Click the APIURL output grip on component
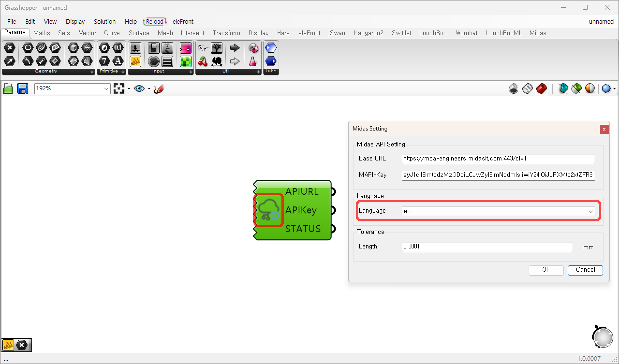The image size is (619, 364). point(333,192)
